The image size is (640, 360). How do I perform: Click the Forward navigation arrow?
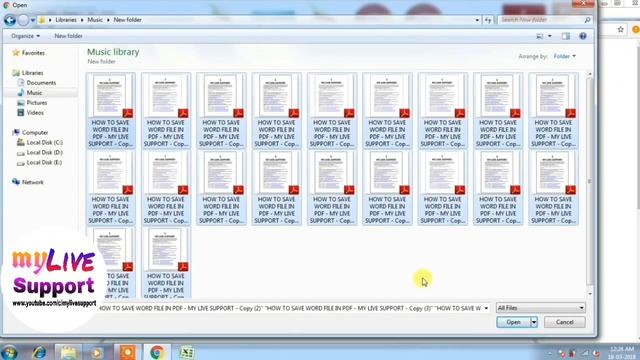(x=23, y=20)
